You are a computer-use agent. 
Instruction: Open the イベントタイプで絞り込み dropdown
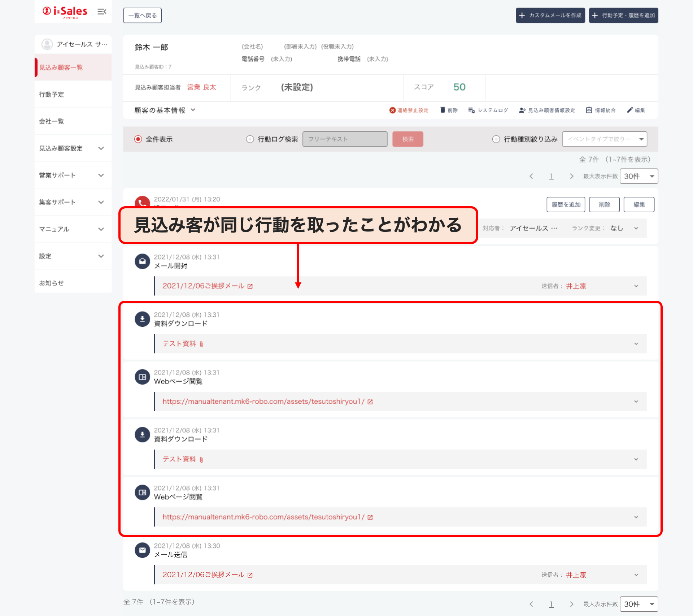[604, 139]
